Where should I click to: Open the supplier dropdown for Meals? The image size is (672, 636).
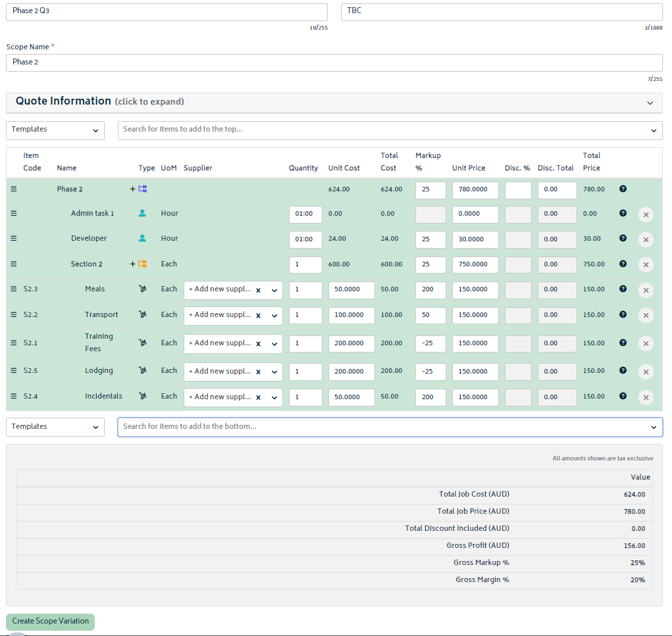(x=274, y=290)
